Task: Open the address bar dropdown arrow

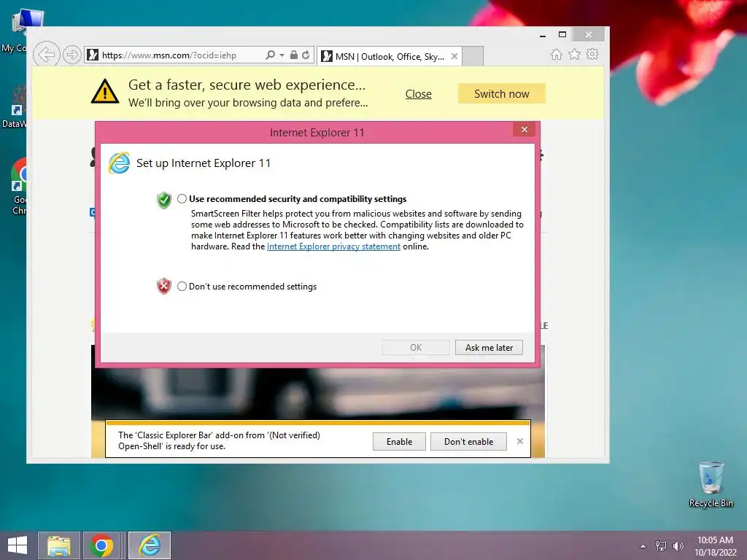Action: point(282,55)
